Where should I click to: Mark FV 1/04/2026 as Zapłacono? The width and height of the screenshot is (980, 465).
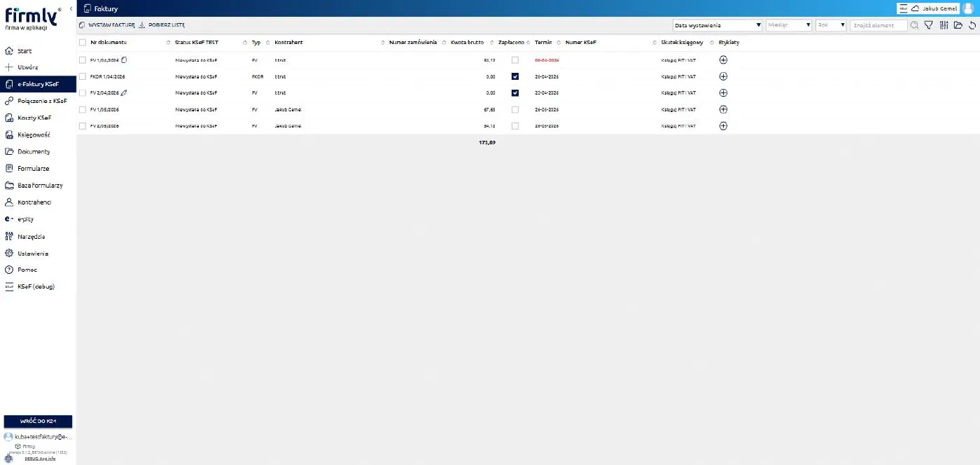click(x=515, y=60)
